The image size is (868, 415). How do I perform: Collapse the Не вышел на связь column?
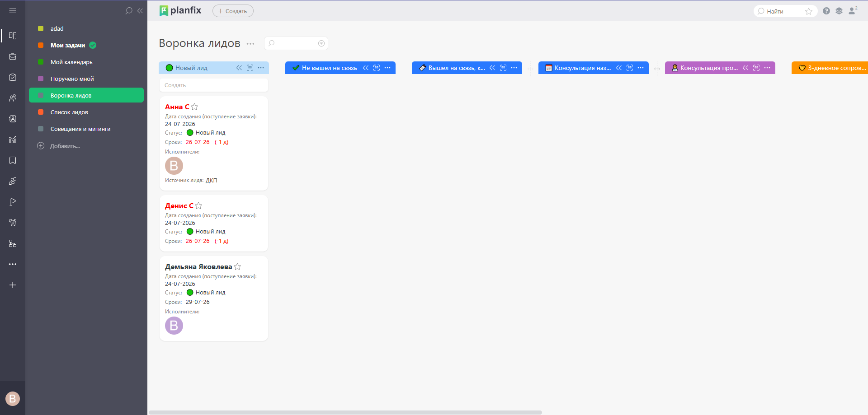coord(366,68)
